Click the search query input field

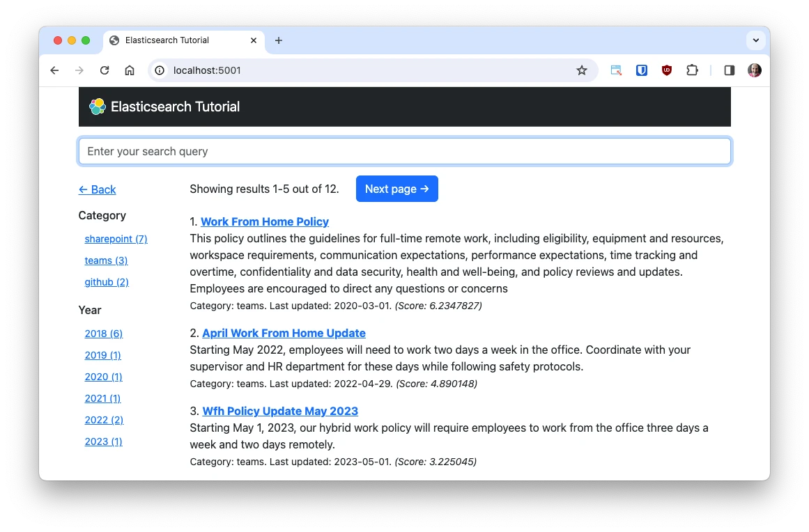click(x=404, y=150)
